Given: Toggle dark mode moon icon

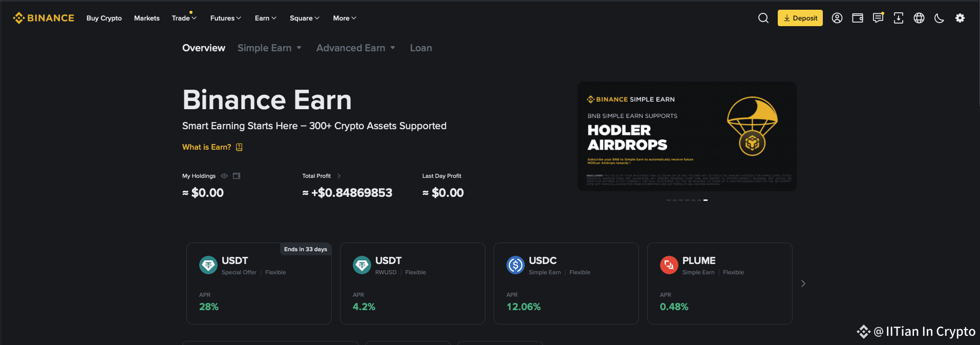Looking at the screenshot, I should [939, 18].
